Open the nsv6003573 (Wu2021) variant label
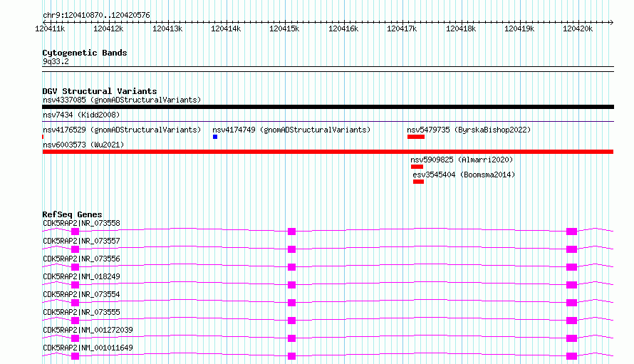This screenshot has height=364, width=634. [x=83, y=145]
